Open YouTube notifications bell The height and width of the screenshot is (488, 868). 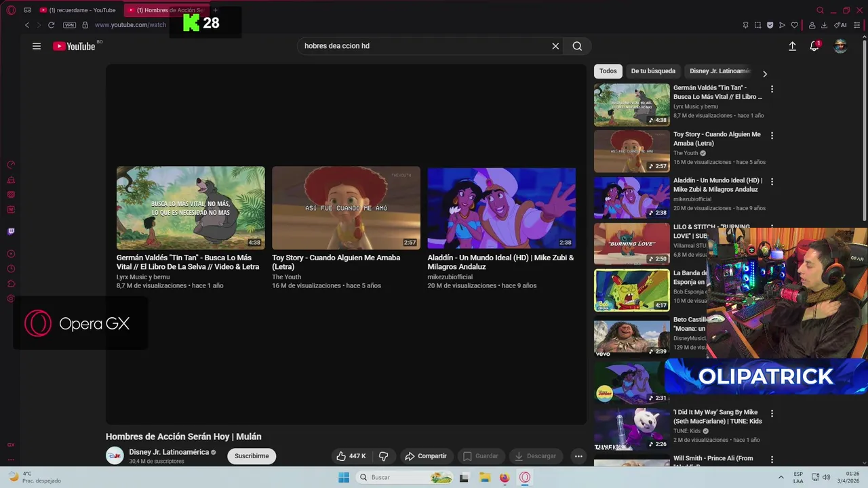814,46
